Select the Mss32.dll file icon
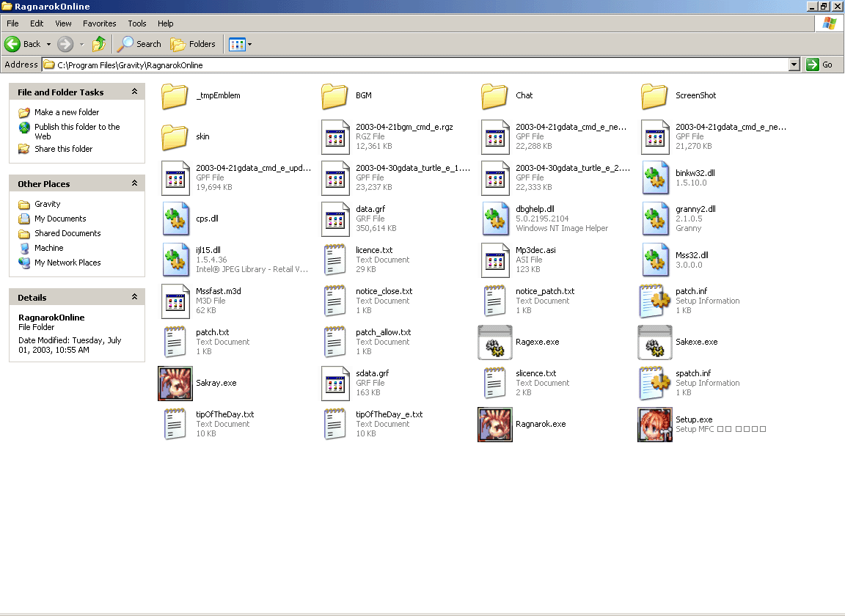The height and width of the screenshot is (616, 845). tap(655, 260)
